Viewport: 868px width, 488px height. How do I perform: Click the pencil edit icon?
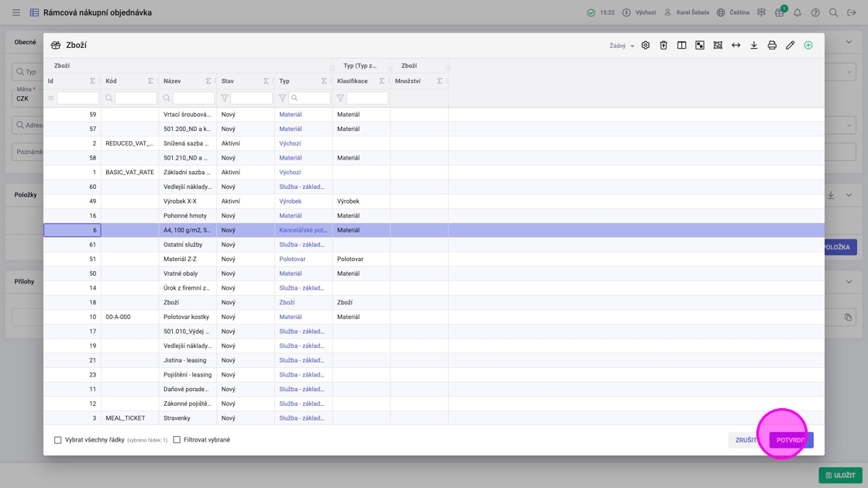tap(790, 46)
